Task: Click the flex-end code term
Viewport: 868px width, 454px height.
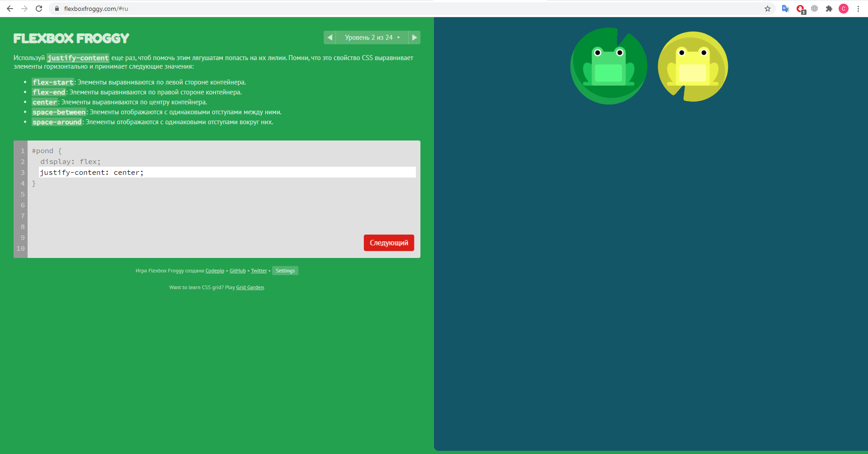Action: click(49, 92)
